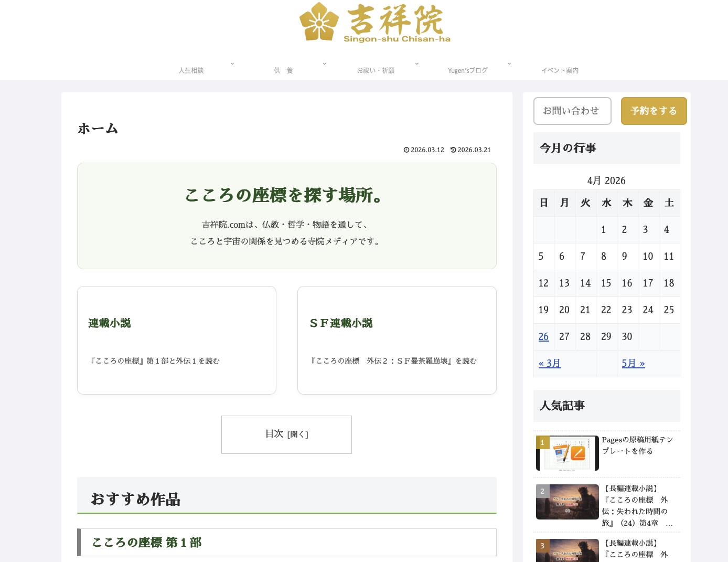Go to previous month via « 3月 link
Screen dimensions: 728x562
pos(549,363)
